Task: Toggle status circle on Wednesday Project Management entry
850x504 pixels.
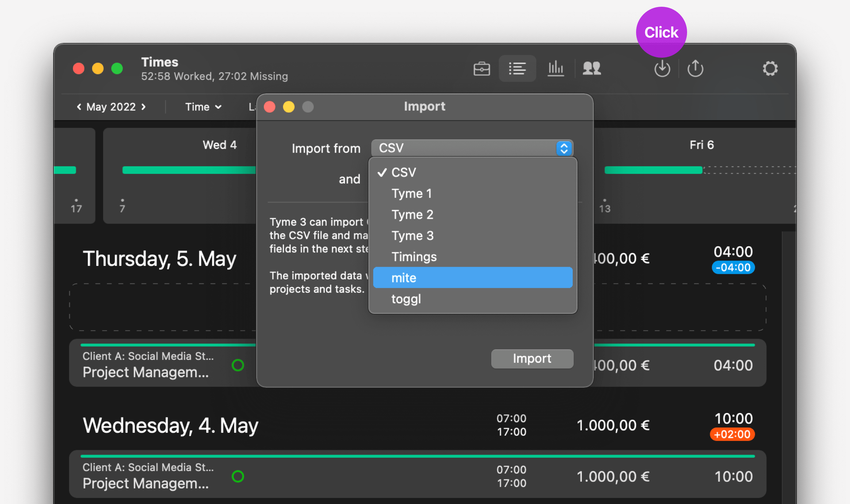Action: coord(238,476)
